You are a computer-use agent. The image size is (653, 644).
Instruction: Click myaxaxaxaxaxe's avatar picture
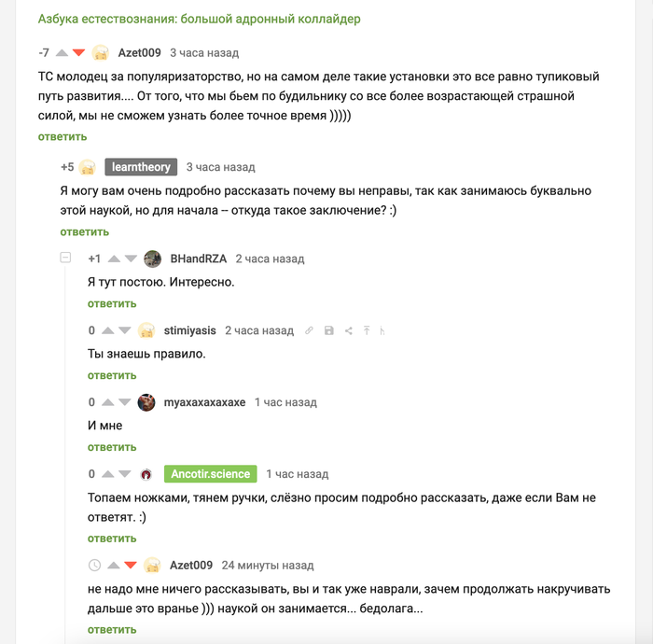tap(146, 402)
